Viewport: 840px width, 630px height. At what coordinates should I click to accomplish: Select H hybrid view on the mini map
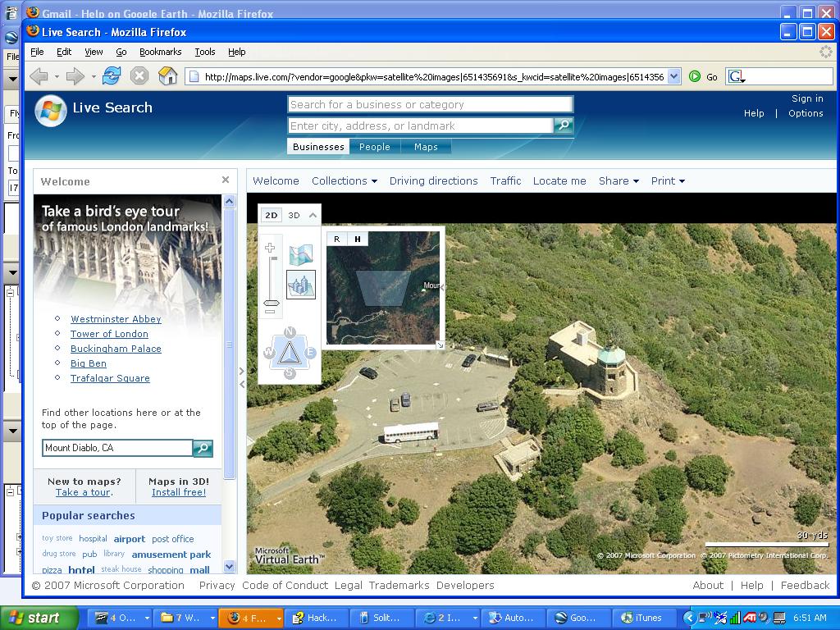point(358,239)
